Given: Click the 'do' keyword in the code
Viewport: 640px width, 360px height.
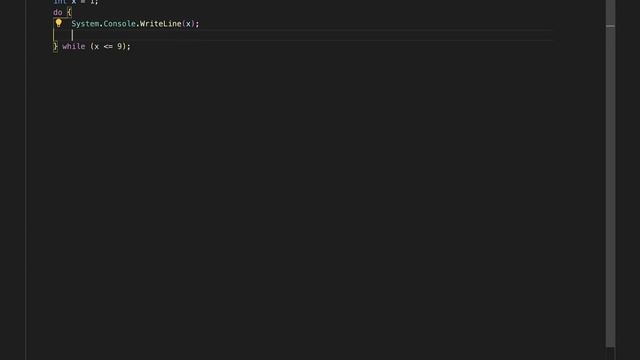Looking at the screenshot, I should 58,12.
